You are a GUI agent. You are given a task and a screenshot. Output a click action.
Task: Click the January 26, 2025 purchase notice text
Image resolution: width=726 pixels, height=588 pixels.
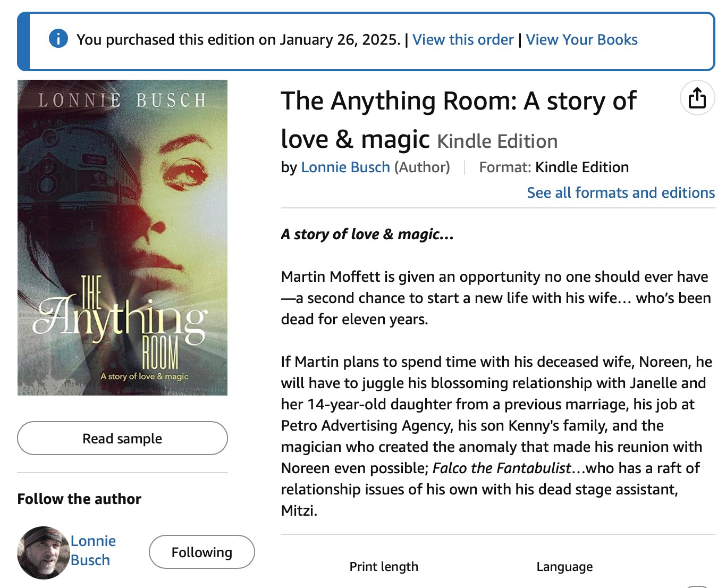[x=238, y=40]
